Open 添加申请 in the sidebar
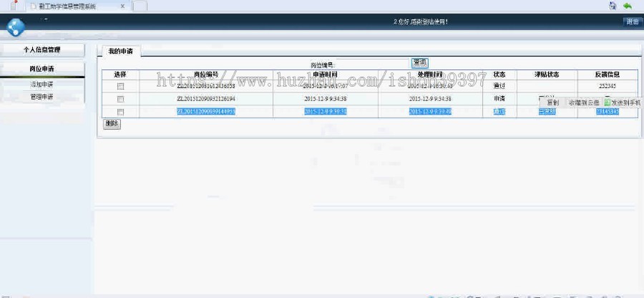This screenshot has width=644, height=298. click(42, 85)
